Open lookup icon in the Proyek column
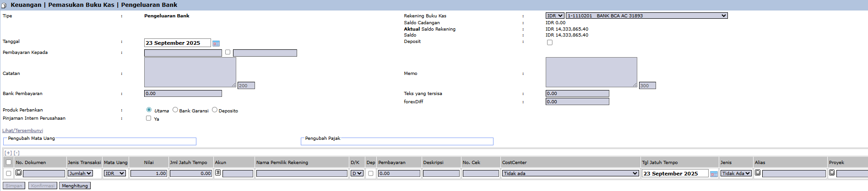 pos(832,173)
